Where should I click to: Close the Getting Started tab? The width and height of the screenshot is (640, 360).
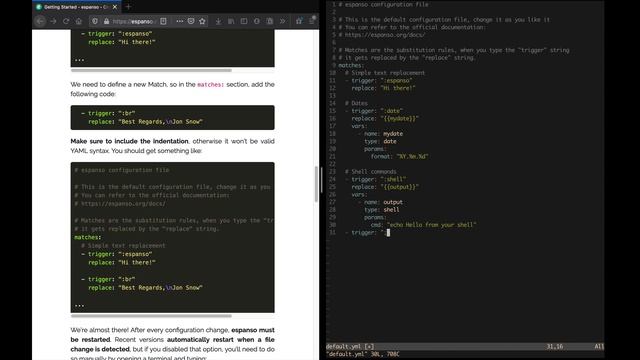coord(115,7)
